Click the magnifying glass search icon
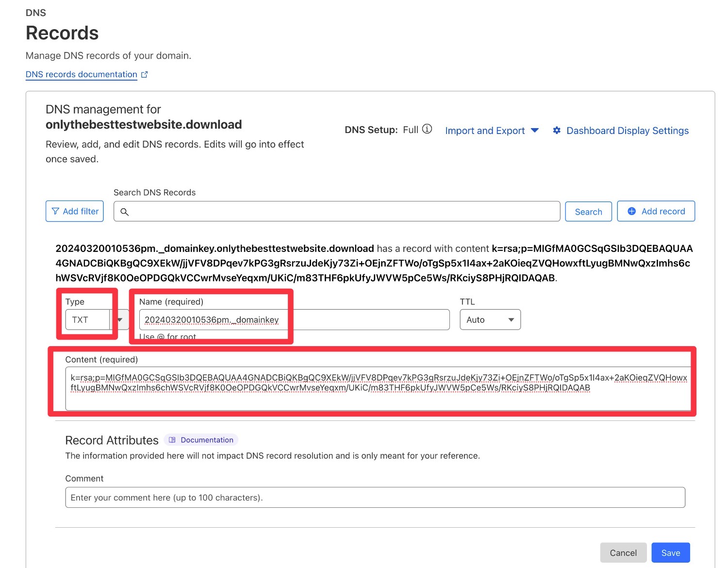The height and width of the screenshot is (568, 728). [x=125, y=212]
